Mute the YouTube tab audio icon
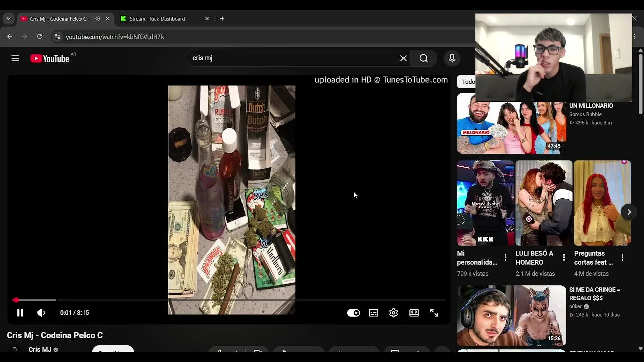 point(97,19)
